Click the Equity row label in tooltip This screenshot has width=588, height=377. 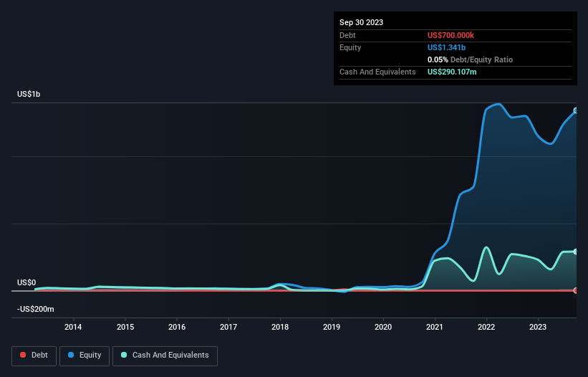pyautogui.click(x=350, y=47)
